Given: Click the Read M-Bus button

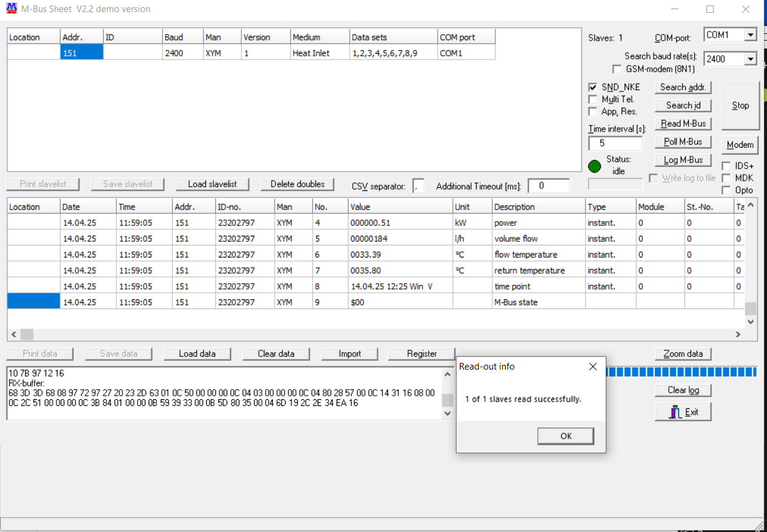Looking at the screenshot, I should [x=683, y=124].
